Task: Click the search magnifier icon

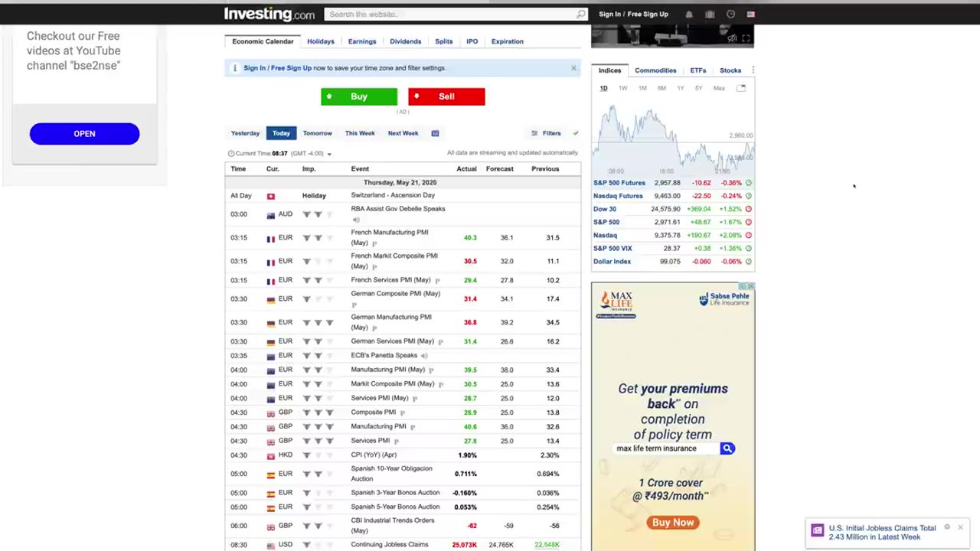Action: (x=581, y=14)
